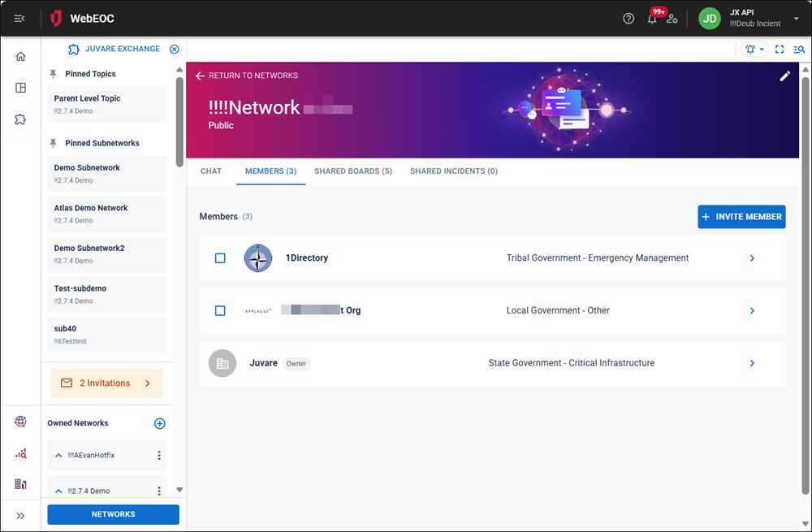Switch to Shared Incidents (0) tab
Screen dimensions: 812x532
click(454, 171)
